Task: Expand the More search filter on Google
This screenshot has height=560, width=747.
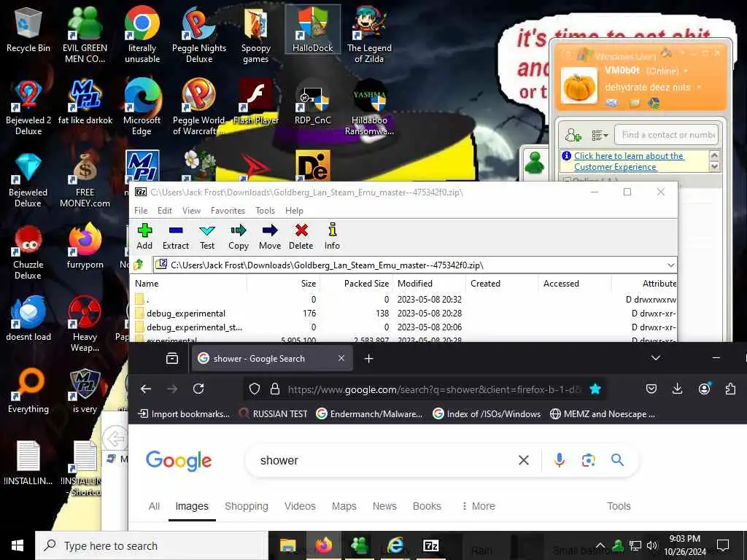Action: [479, 506]
